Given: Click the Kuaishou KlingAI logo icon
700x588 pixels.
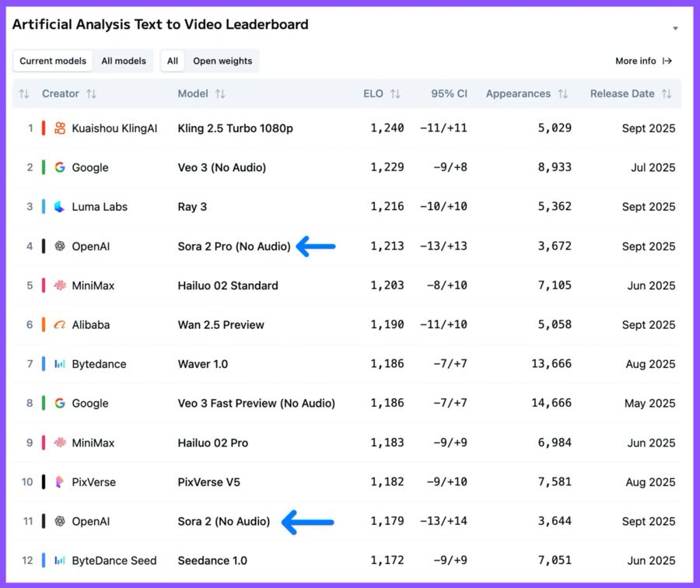Looking at the screenshot, I should (60, 128).
